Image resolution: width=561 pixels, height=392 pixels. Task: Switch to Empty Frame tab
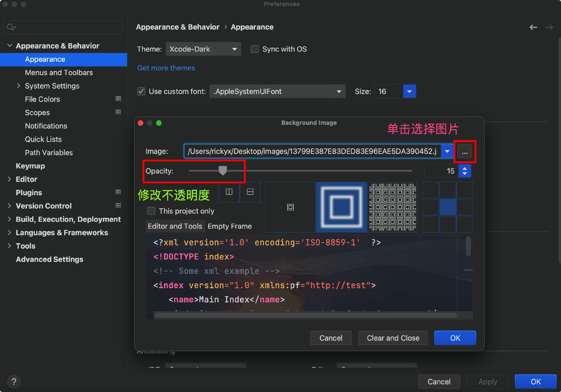(229, 226)
